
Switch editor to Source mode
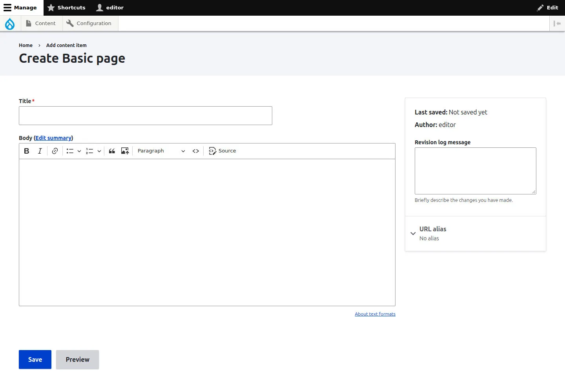(222, 151)
